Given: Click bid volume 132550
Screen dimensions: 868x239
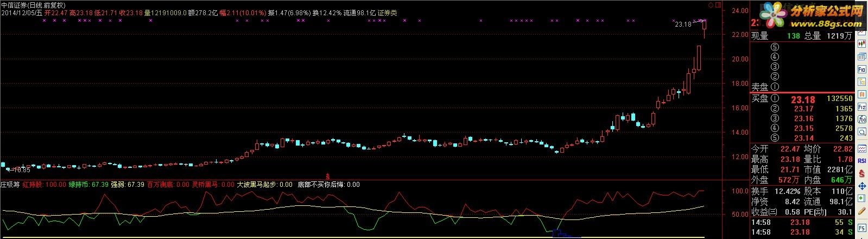Looking at the screenshot, I should pos(839,99).
